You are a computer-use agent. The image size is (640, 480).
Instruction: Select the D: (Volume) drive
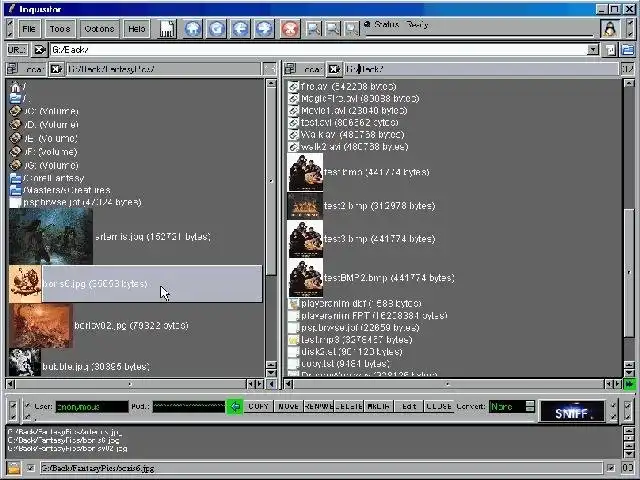pos(44,124)
